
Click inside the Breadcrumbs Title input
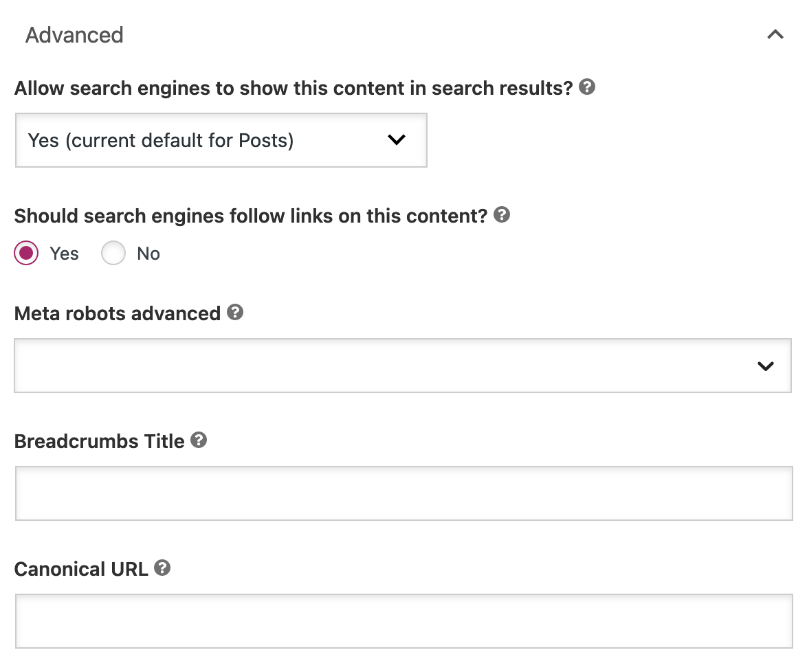pyautogui.click(x=402, y=493)
